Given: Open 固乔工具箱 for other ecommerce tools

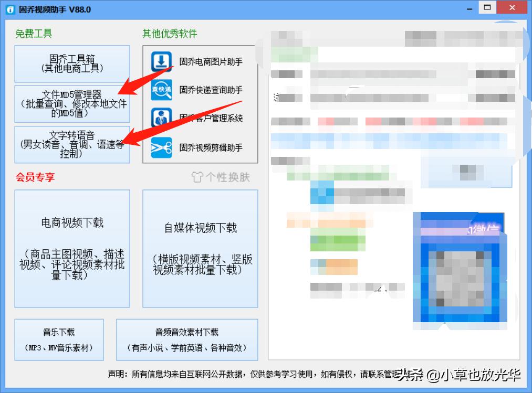Looking at the screenshot, I should tap(72, 63).
